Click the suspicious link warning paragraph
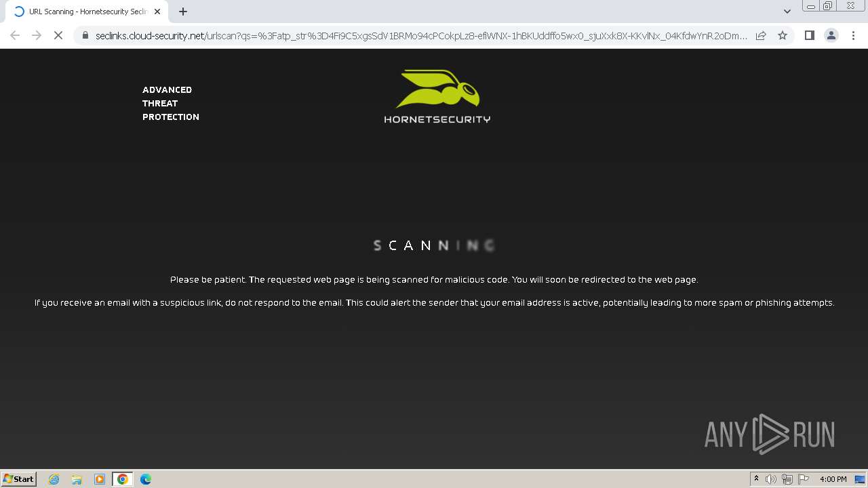Image resolution: width=868 pixels, height=488 pixels. 434,302
